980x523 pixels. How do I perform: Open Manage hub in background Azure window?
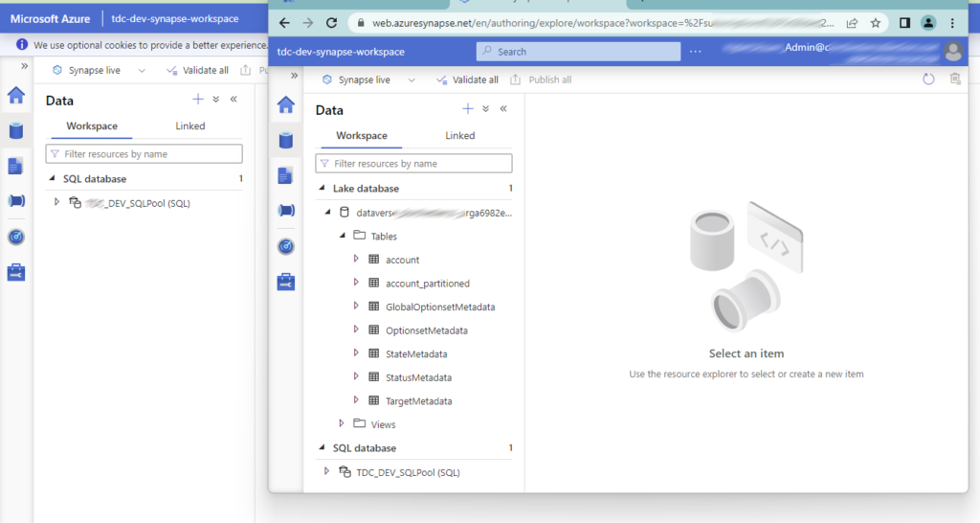click(x=16, y=273)
